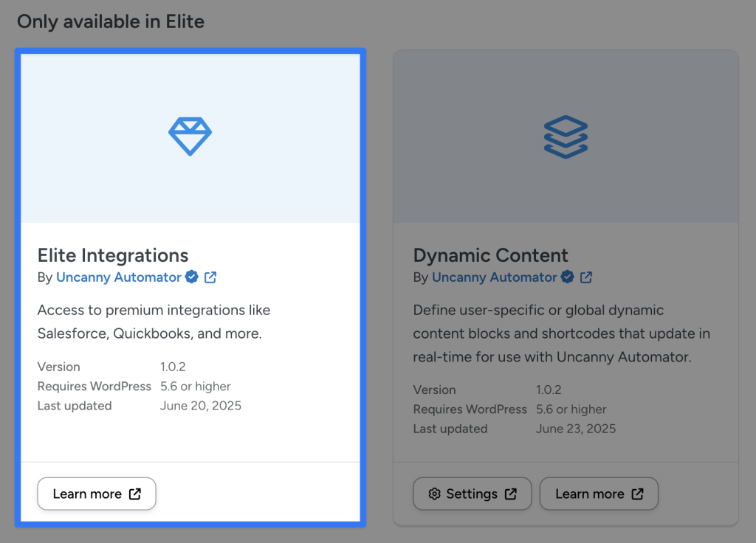Click the Dynamic Content title text
Screen dimensions: 756x543
tap(490, 255)
